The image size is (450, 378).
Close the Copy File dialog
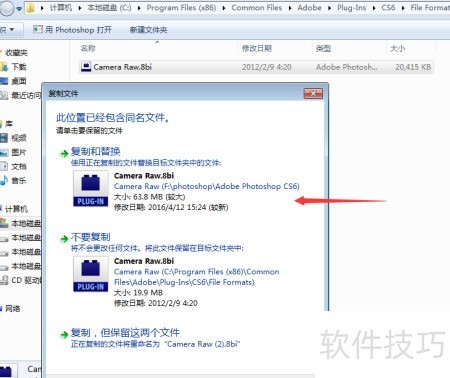(313, 94)
